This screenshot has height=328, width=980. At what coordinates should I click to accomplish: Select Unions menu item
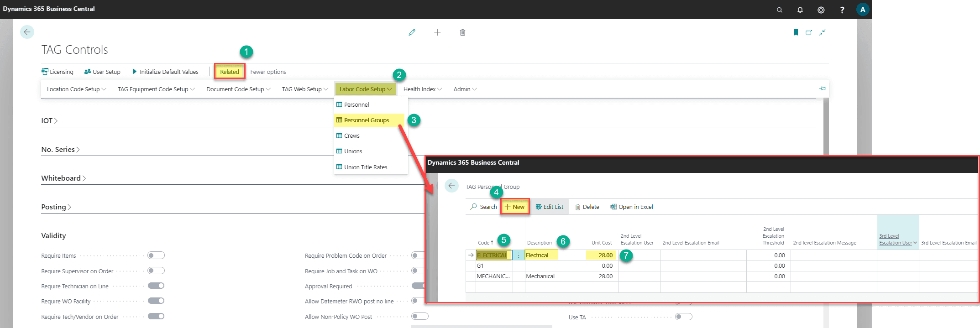click(x=371, y=151)
